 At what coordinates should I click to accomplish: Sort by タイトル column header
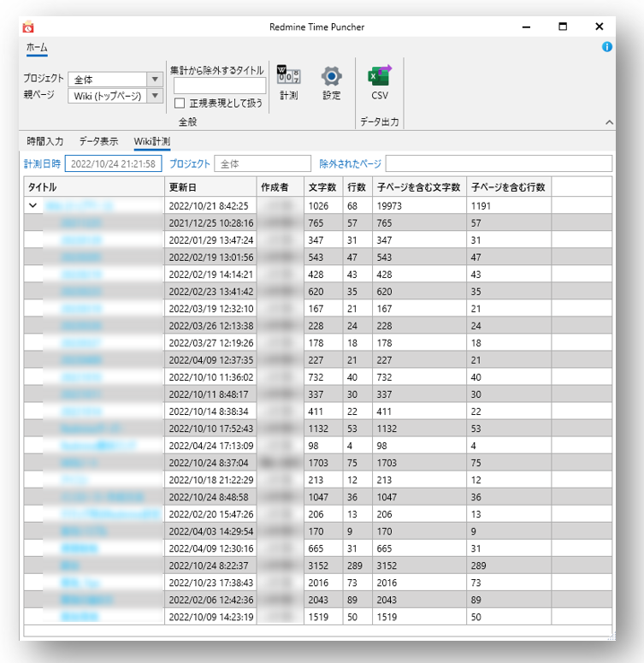tap(94, 186)
